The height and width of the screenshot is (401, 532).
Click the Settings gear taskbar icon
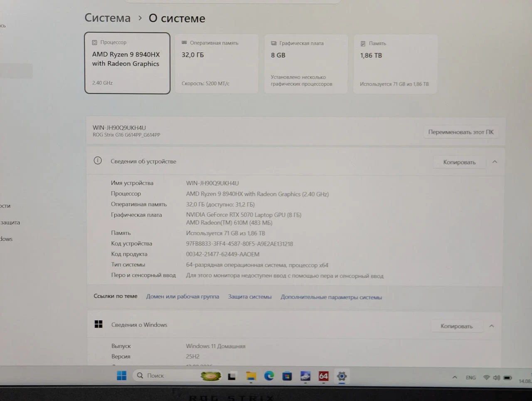[x=342, y=376]
